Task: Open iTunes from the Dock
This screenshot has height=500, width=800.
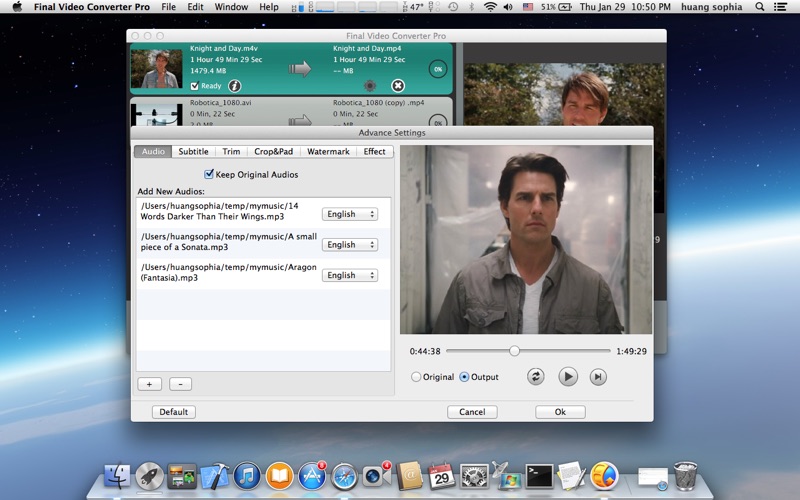Action: coord(247,476)
